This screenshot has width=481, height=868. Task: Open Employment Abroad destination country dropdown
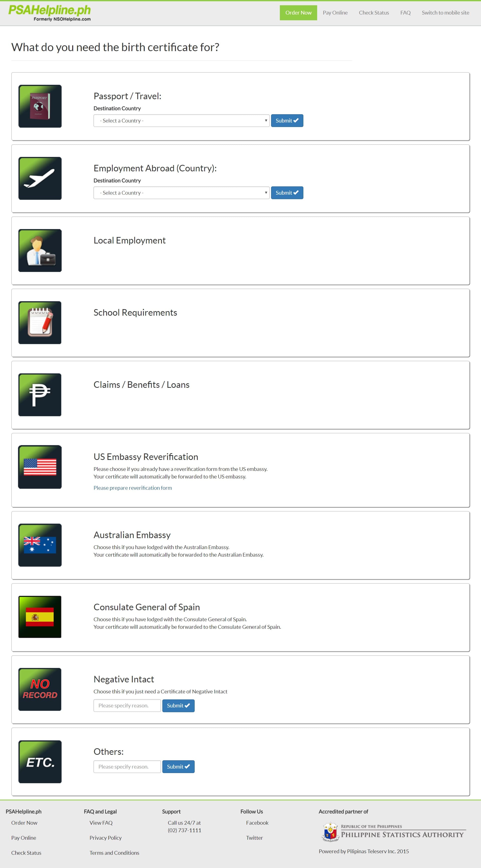[181, 193]
